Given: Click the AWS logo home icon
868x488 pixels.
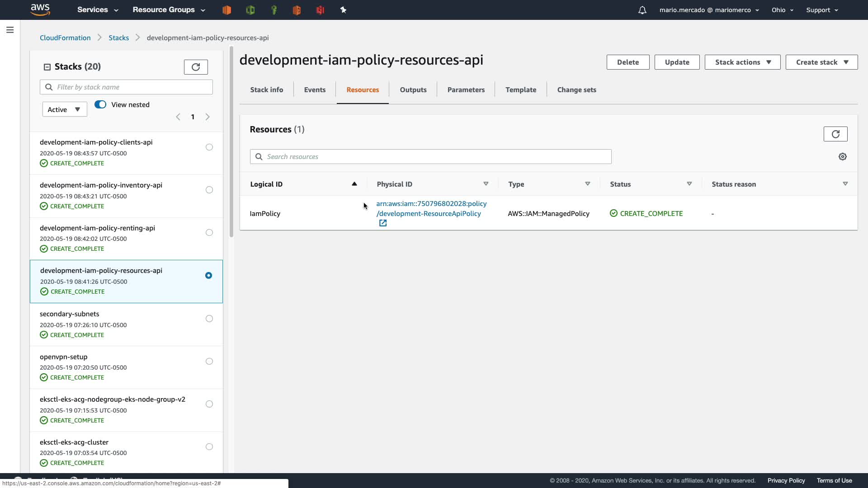Looking at the screenshot, I should 40,9.
